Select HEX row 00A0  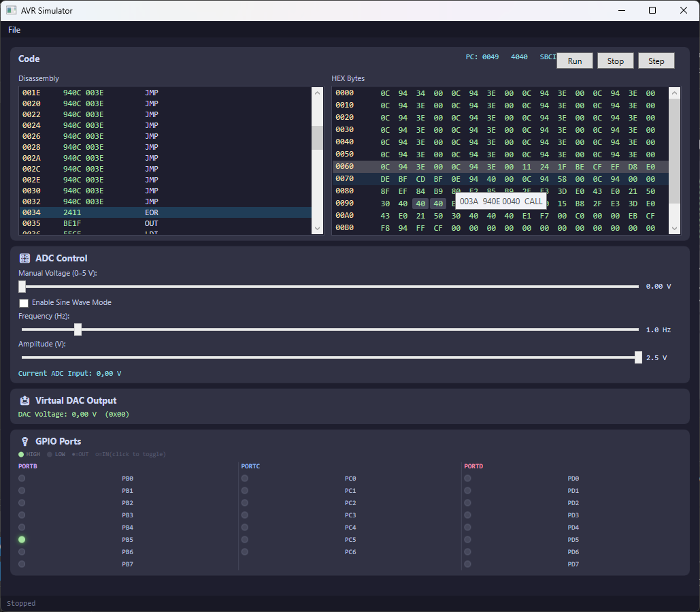point(501,216)
